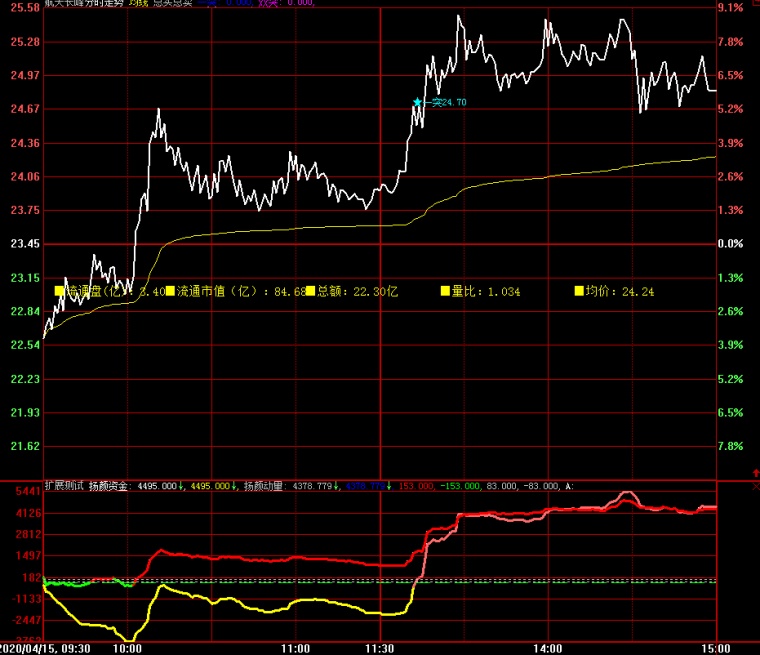Click the down arrow after yellow 4495.000 value
The height and width of the screenshot is (655, 760).
[234, 486]
